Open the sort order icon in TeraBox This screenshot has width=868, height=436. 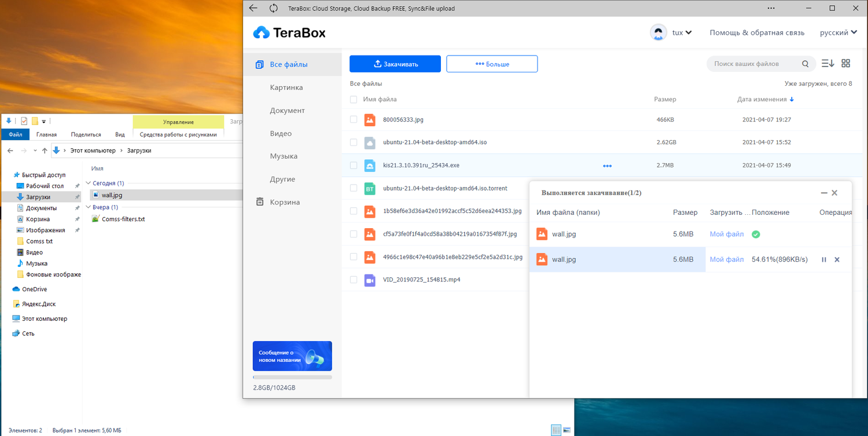[x=828, y=64]
